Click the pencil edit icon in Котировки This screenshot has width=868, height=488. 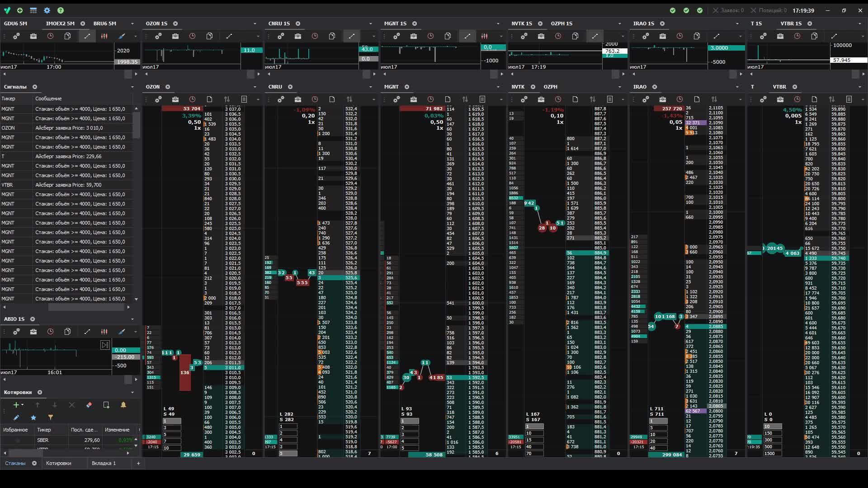16,418
